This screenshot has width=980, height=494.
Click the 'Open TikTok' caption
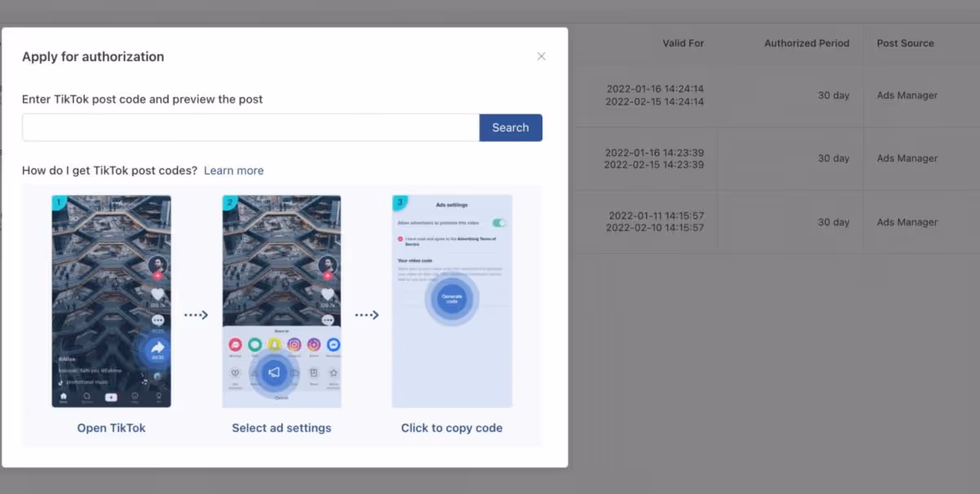(112, 428)
